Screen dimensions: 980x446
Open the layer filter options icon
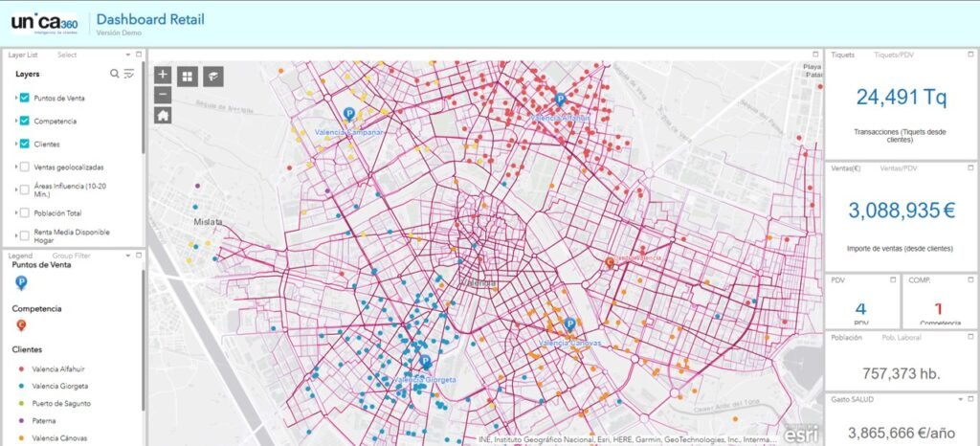(129, 74)
